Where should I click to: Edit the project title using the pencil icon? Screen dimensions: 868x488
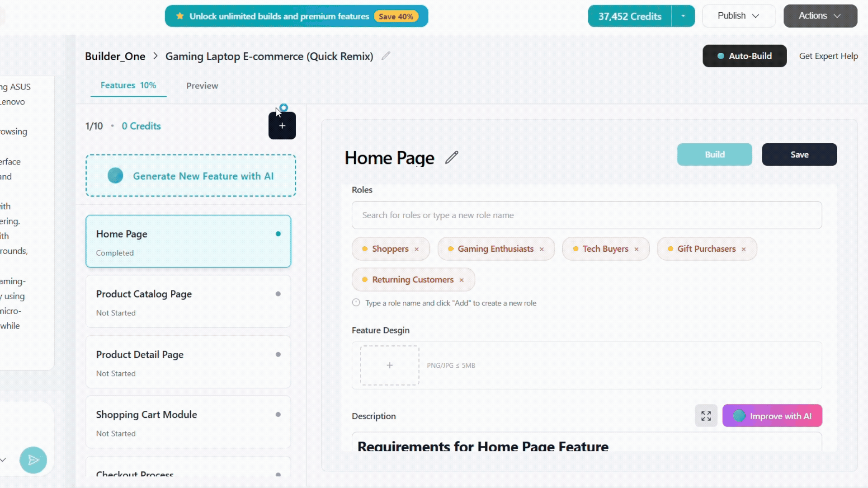click(386, 56)
